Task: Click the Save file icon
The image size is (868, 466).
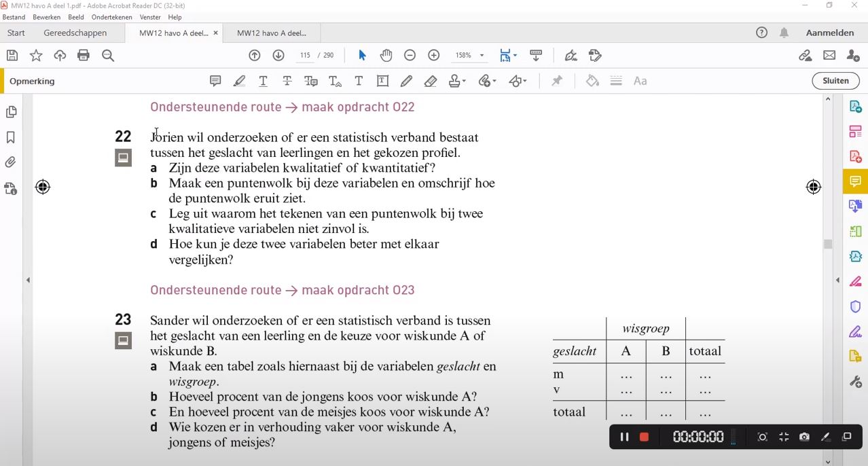Action: click(x=12, y=56)
